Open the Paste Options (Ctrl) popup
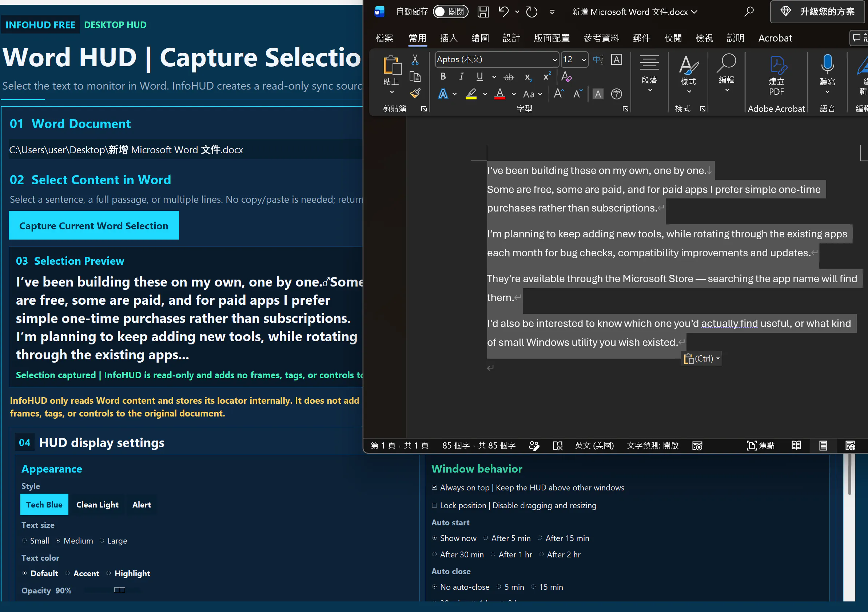 (701, 359)
